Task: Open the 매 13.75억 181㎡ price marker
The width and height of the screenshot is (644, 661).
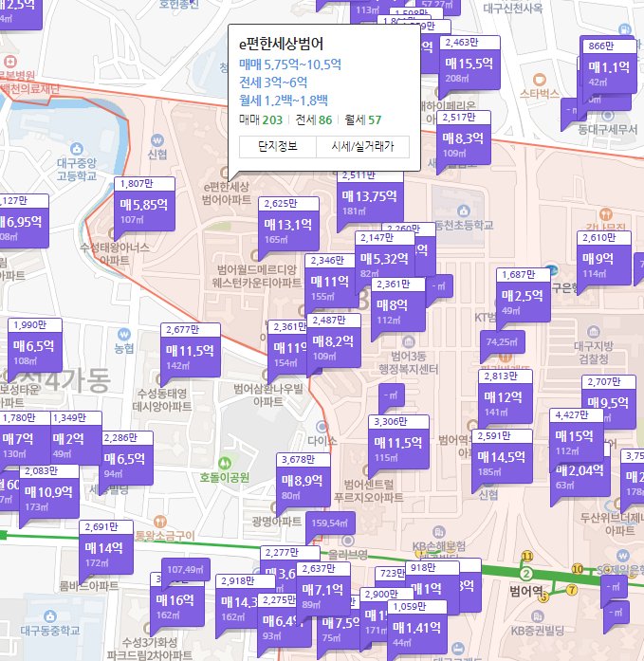Action: 370,196
